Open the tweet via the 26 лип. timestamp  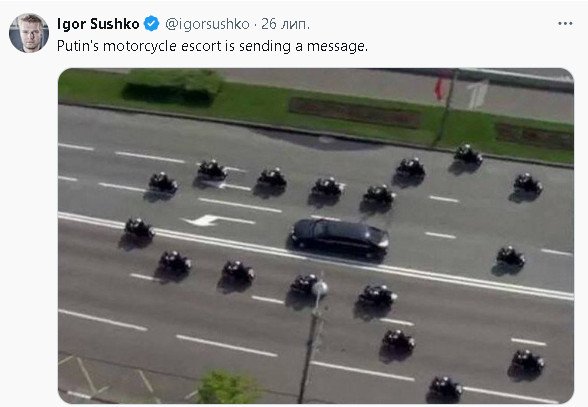pos(285,24)
